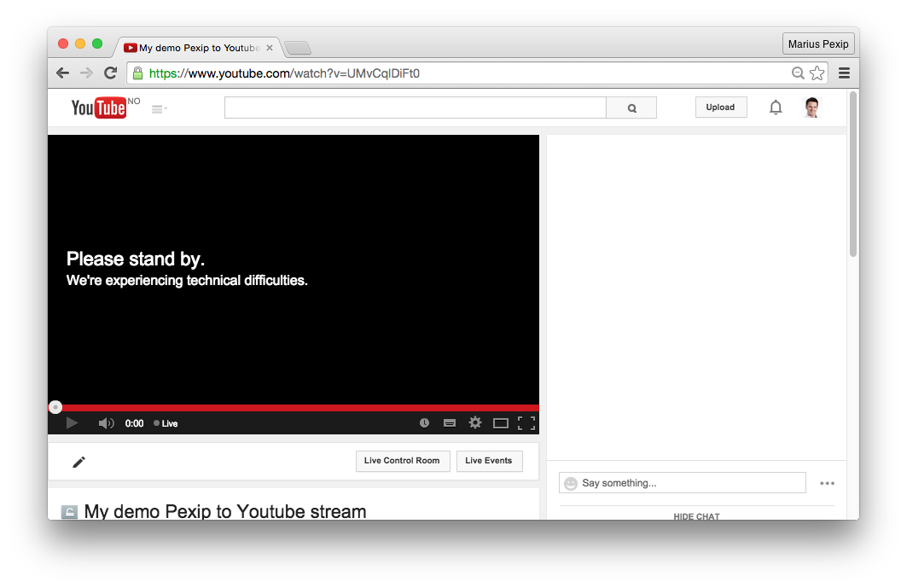This screenshot has height=588, width=907.
Task: Open the notifications bell
Action: point(775,108)
